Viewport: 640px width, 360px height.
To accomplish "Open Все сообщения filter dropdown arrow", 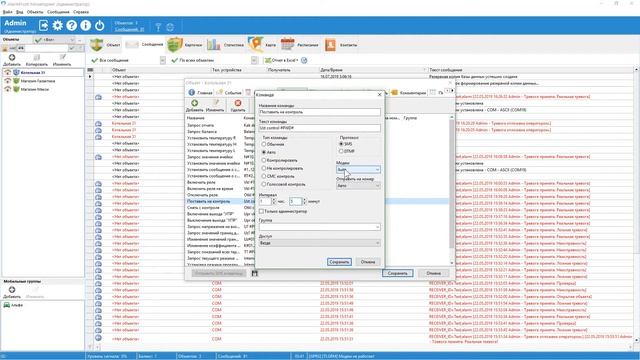I will pos(162,60).
